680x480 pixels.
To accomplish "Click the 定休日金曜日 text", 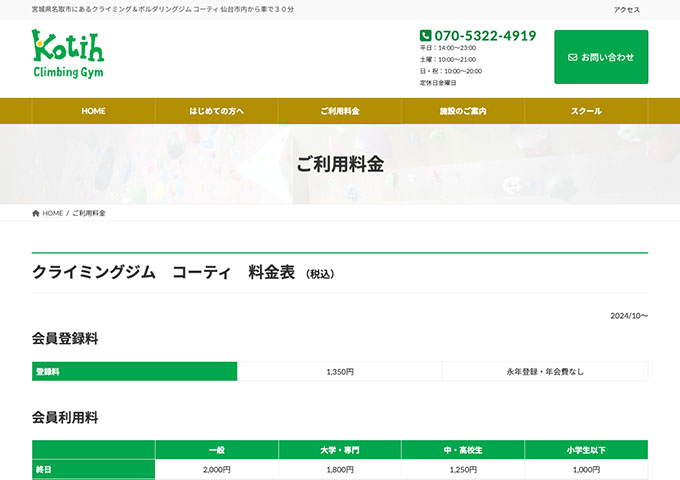I will tap(438, 82).
